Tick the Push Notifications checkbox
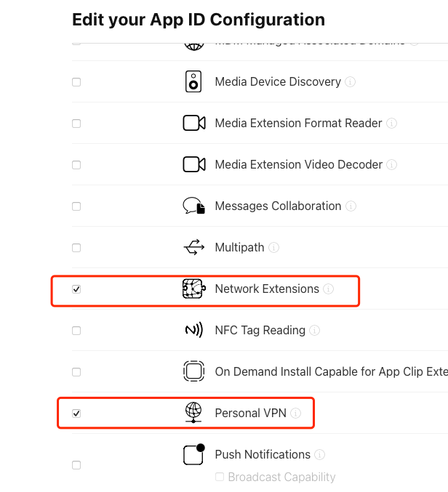Image resolution: width=448 pixels, height=492 pixels. pyautogui.click(x=76, y=464)
